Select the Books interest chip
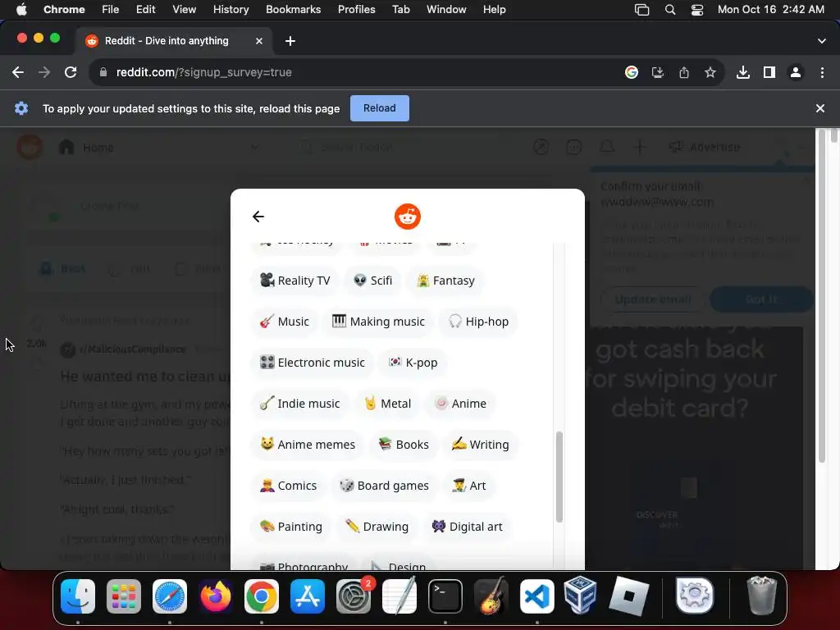This screenshot has width=840, height=630. (403, 445)
